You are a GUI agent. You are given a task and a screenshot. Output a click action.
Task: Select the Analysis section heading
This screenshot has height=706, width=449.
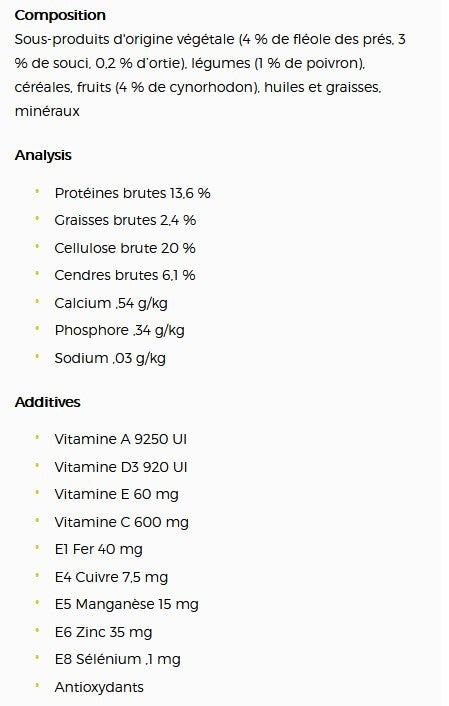pos(43,155)
